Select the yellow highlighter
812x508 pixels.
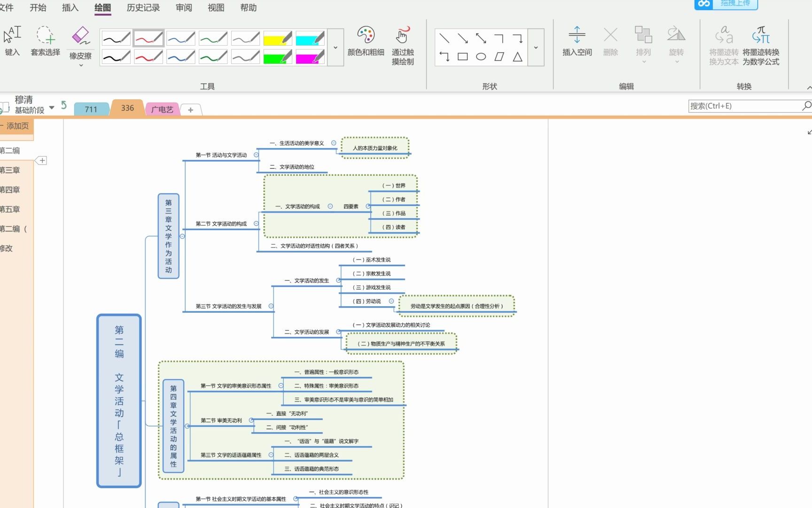pos(278,38)
